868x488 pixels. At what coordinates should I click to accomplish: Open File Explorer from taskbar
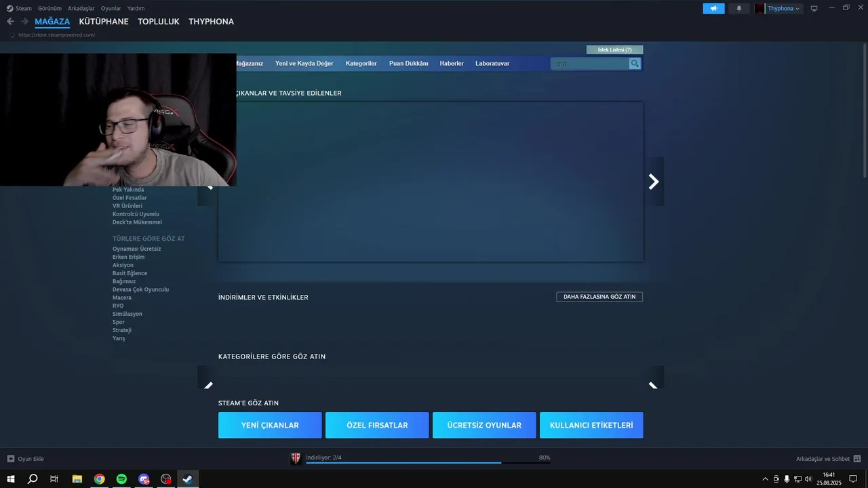(x=77, y=479)
